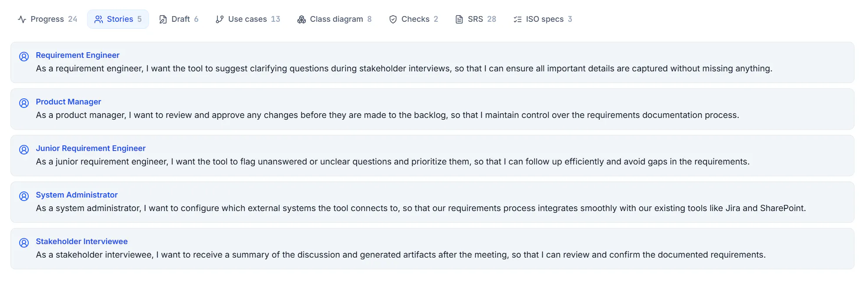The height and width of the screenshot is (302, 868).
Task: Click the Stories users icon
Action: coord(99,19)
